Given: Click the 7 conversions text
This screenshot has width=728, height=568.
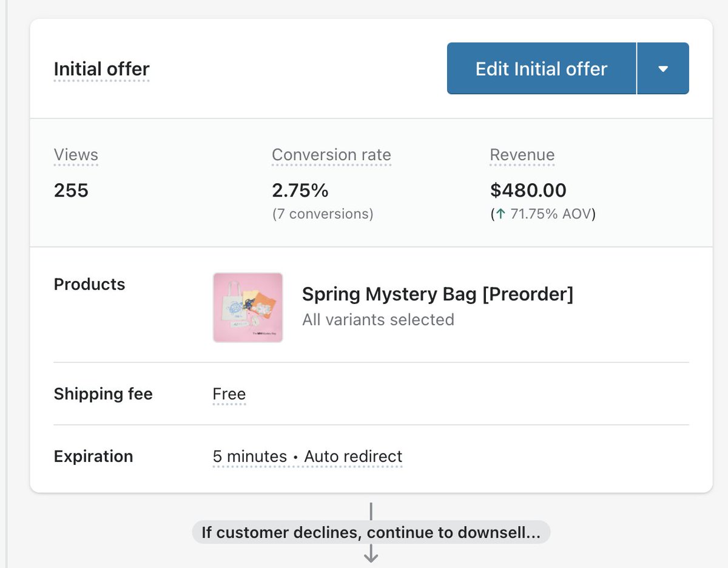Looking at the screenshot, I should pos(323,214).
